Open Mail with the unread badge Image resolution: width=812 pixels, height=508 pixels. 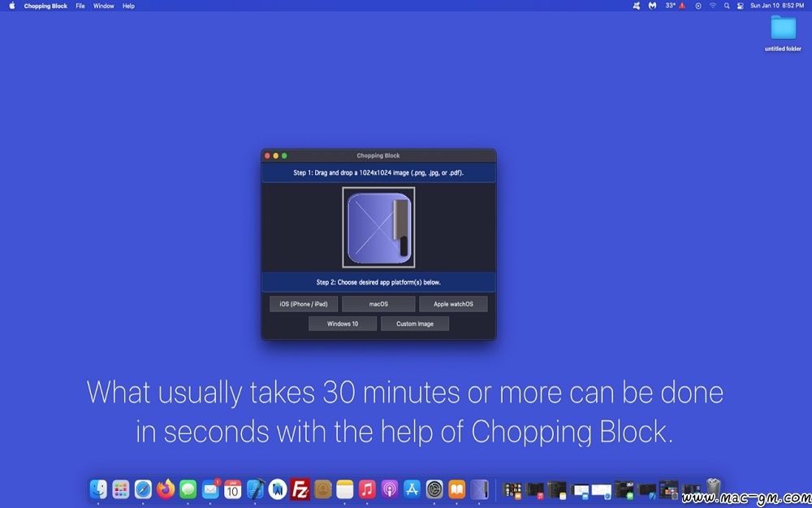(x=211, y=488)
